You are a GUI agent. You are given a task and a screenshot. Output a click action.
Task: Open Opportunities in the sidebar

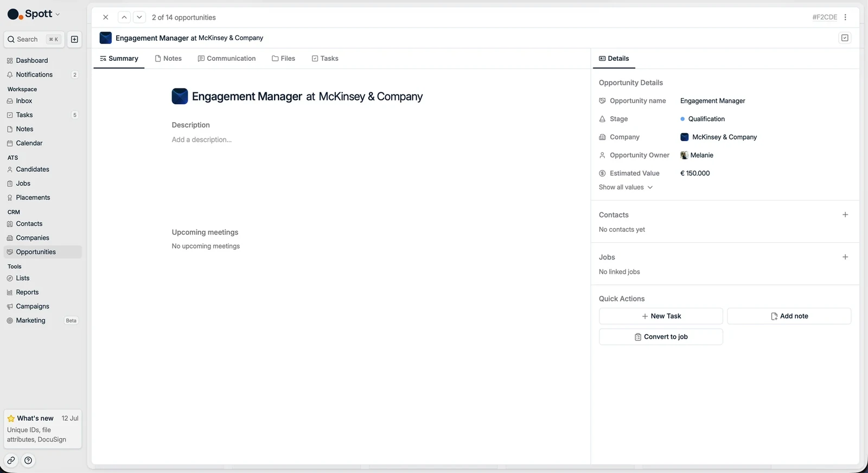(x=43, y=252)
